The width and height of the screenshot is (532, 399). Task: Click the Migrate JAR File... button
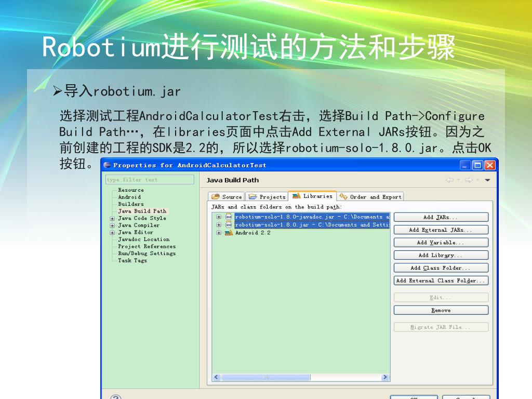click(441, 327)
